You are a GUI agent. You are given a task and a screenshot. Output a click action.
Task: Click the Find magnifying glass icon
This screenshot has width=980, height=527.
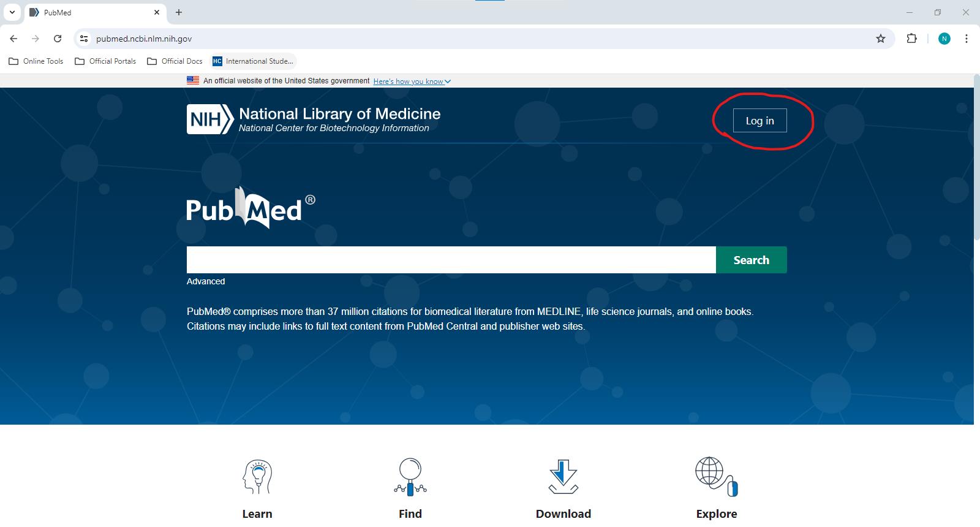[410, 477]
